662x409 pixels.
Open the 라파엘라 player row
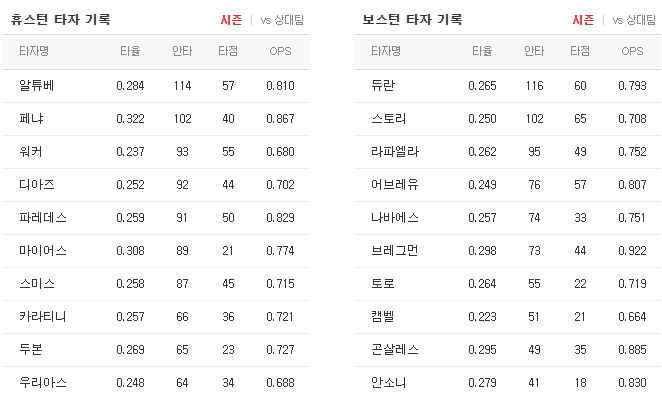point(508,152)
